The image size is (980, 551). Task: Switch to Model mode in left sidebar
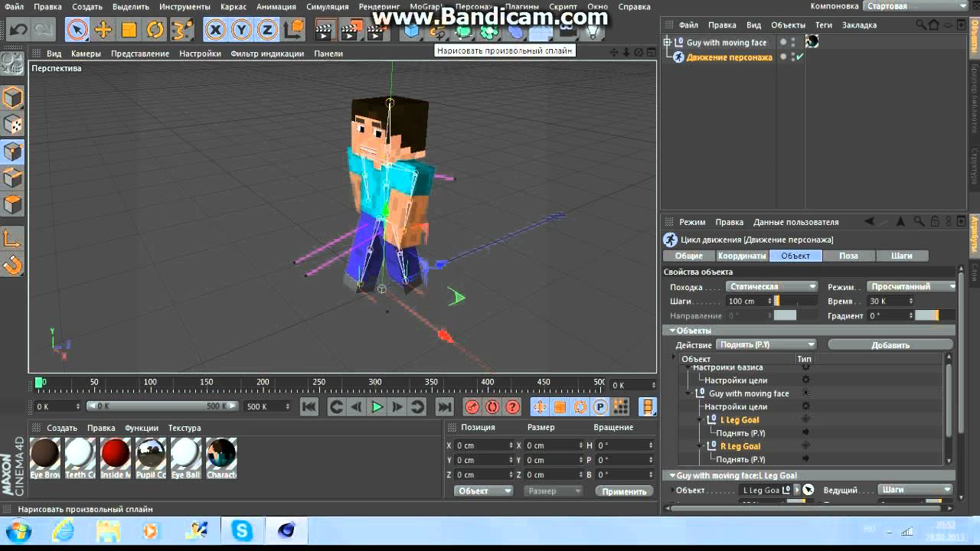(x=13, y=98)
